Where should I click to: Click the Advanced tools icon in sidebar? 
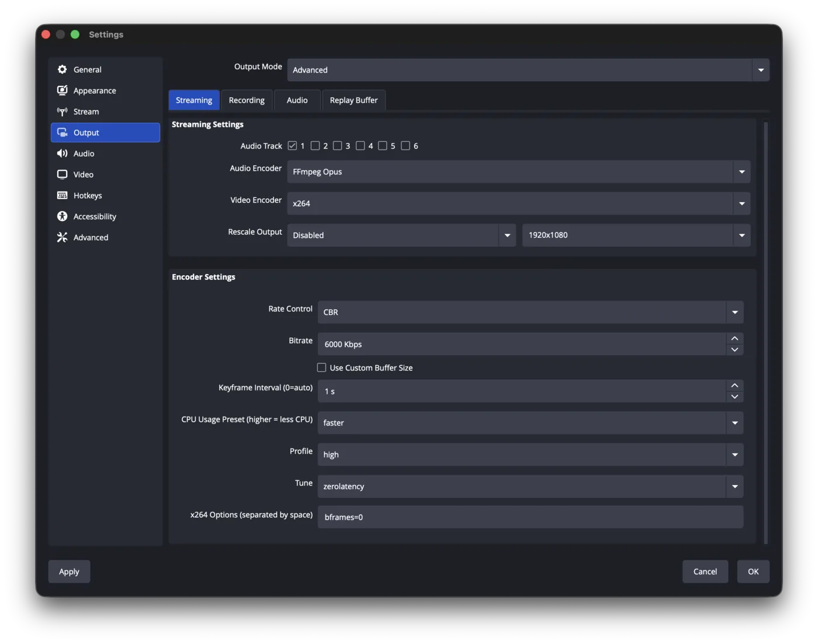tap(62, 238)
